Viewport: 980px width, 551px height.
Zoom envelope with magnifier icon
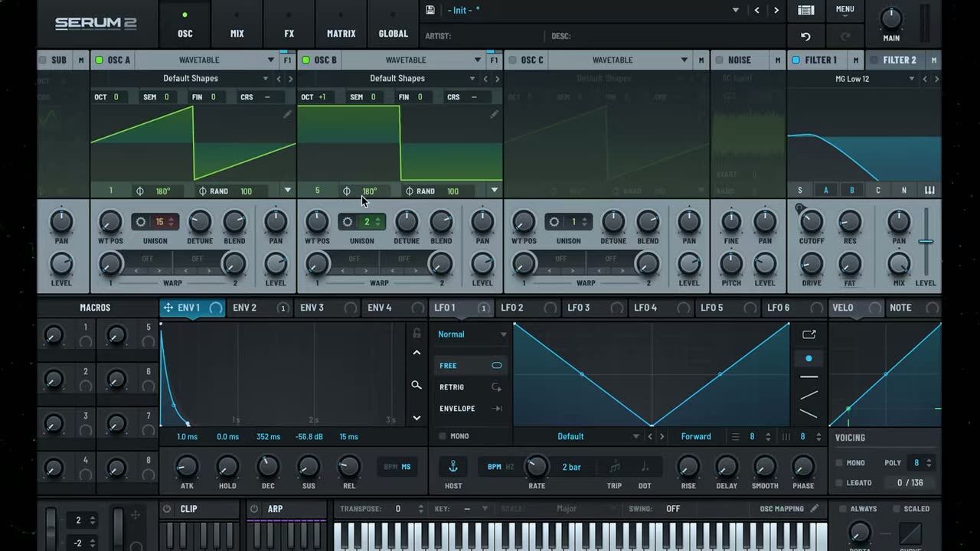416,385
